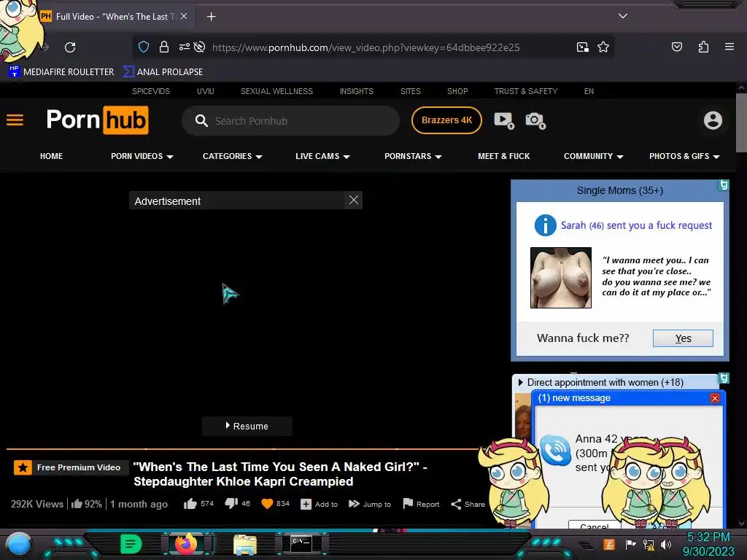Open the Jump to option
The width and height of the screenshot is (747, 560).
coord(370,504)
